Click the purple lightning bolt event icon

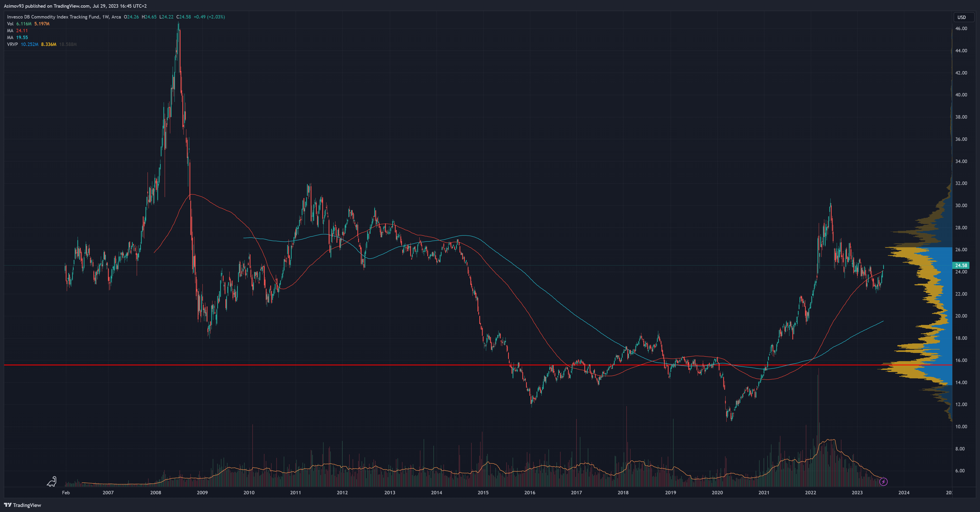(x=883, y=482)
